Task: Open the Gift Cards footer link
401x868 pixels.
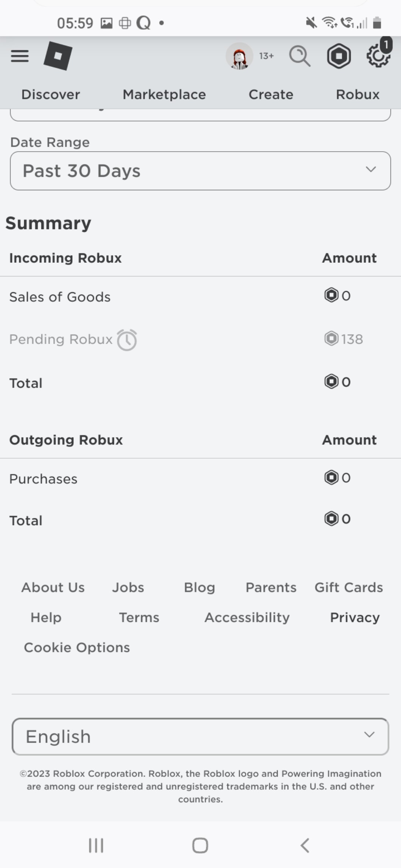Action: tap(348, 587)
